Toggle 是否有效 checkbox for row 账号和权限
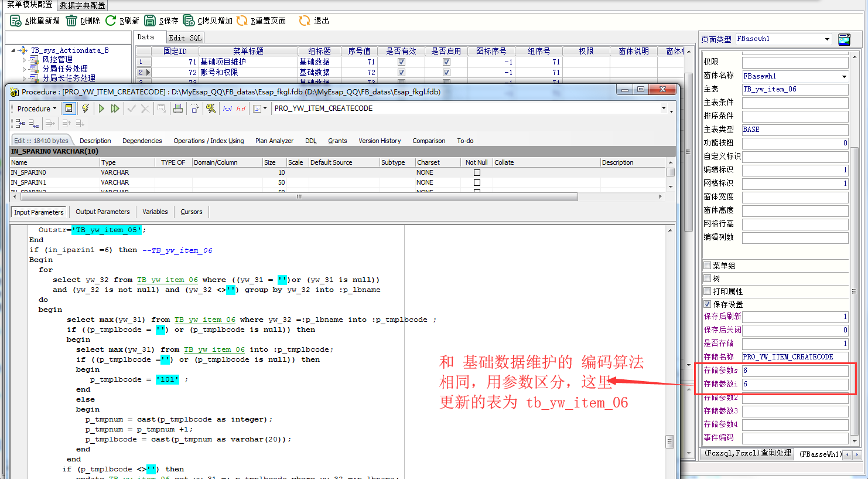Image resolution: width=868 pixels, height=479 pixels. [x=401, y=72]
